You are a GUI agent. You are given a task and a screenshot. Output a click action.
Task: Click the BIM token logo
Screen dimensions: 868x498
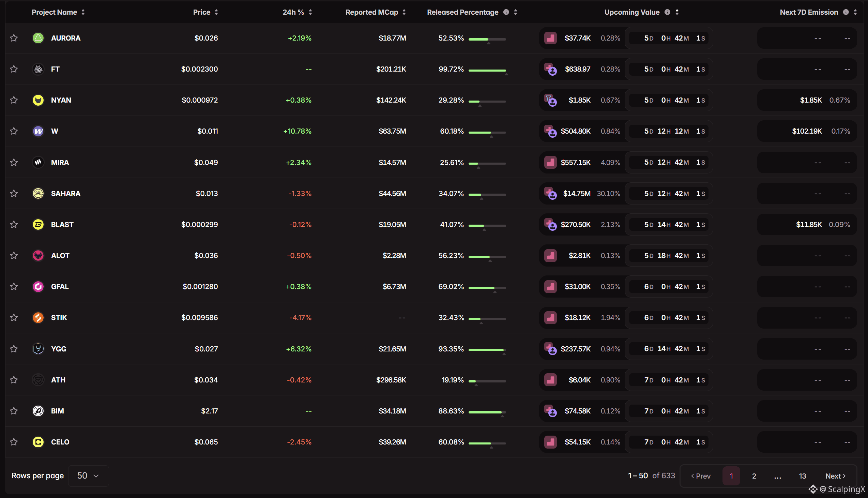tap(38, 411)
